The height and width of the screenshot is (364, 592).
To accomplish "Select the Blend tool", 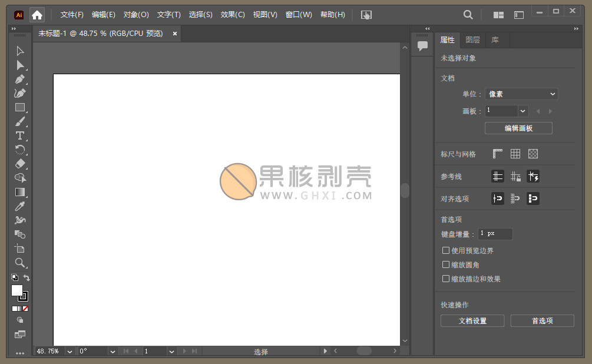I will coord(20,234).
